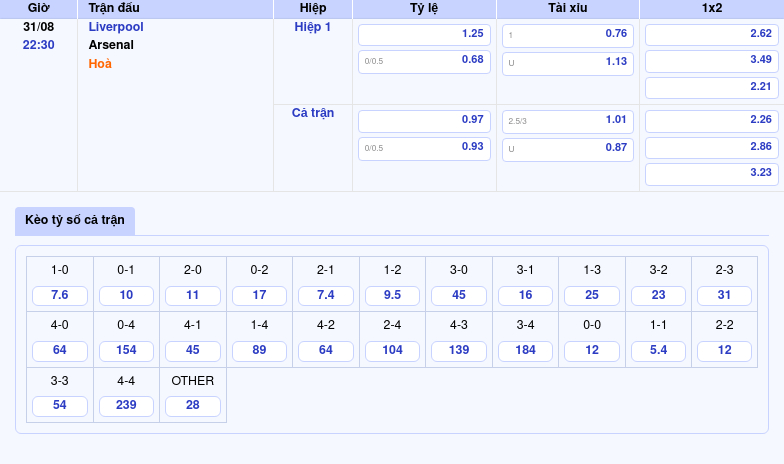784x464 pixels.
Task: Select full-match draw odds 3.23
Action: [711, 173]
